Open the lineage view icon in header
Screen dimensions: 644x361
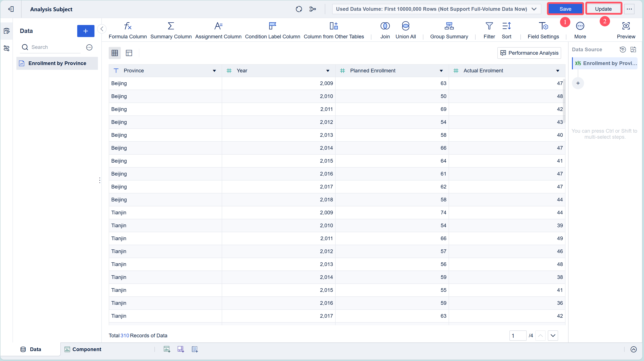point(313,9)
